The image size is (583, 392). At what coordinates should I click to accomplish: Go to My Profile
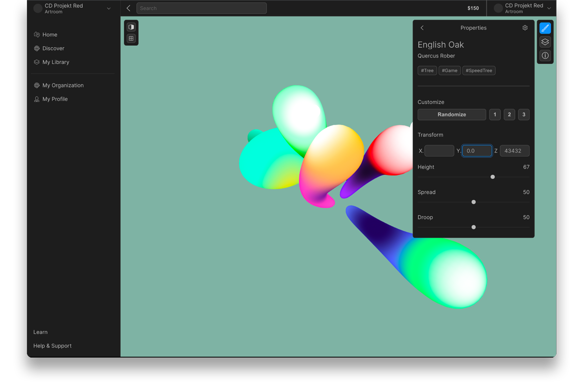click(x=53, y=99)
